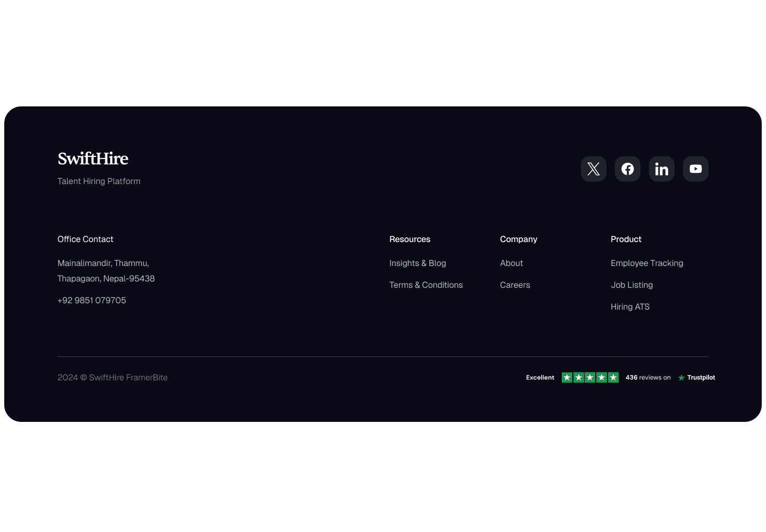Click the 2024 © SwiftHire FramerBite copyright
This screenshot has width=766, height=532.
[x=112, y=377]
